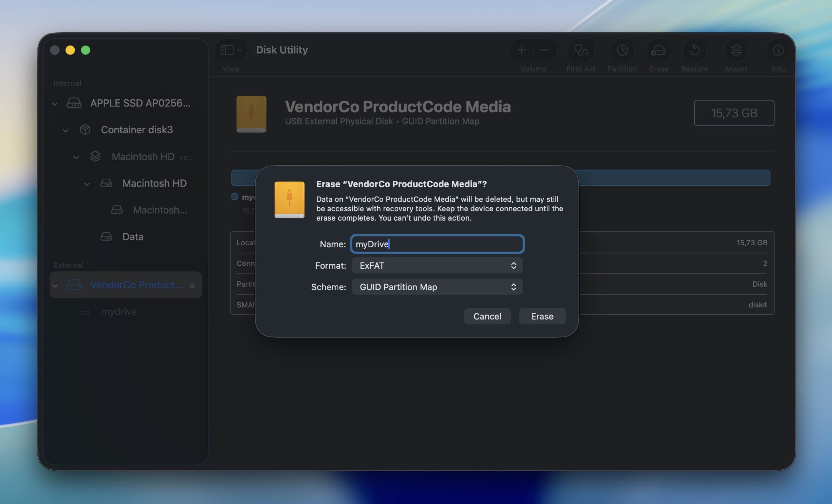This screenshot has height=504, width=832.
Task: Select mydrive volume in sidebar
Action: pos(119,312)
